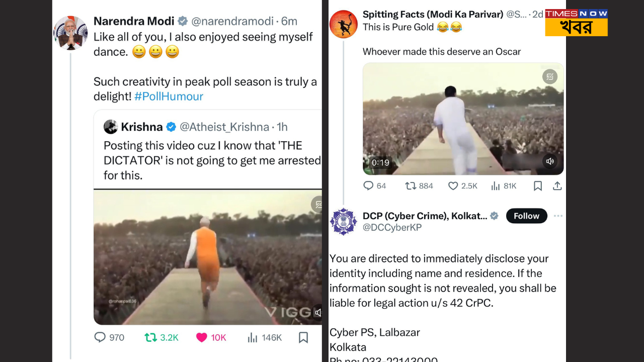Screen dimensions: 644x362
Task: Click the reply icon on Modi's tweet
Action: point(99,337)
